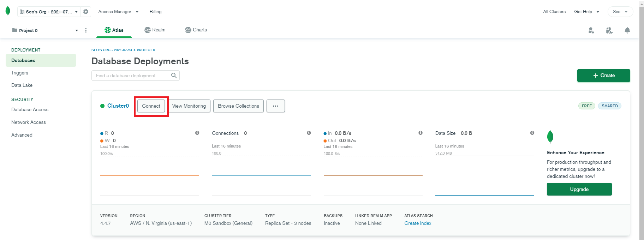Viewport: 644px width, 240px height.
Task: Open project options three-dot menu
Action: click(86, 30)
